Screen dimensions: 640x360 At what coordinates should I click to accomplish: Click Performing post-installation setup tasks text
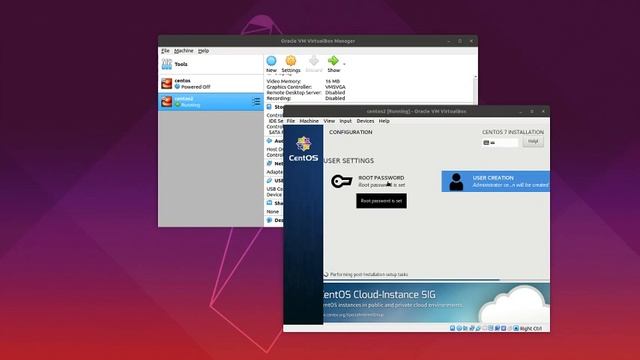[x=369, y=274]
